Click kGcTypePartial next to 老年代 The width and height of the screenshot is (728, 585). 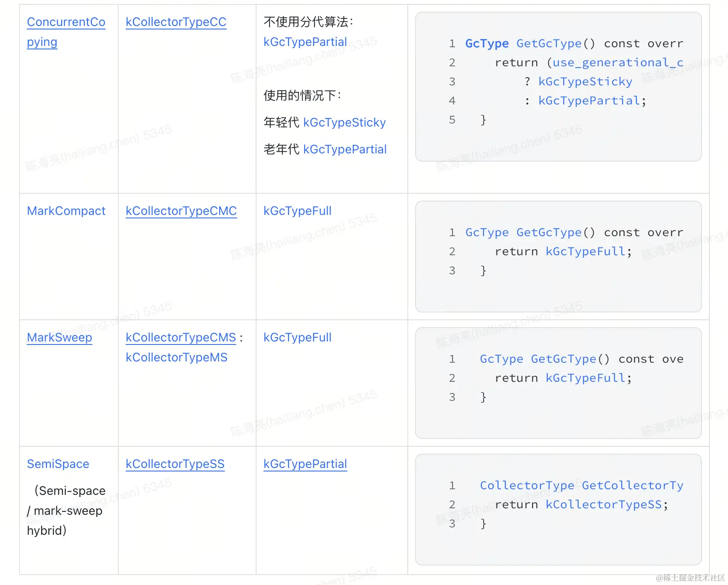tap(345, 149)
